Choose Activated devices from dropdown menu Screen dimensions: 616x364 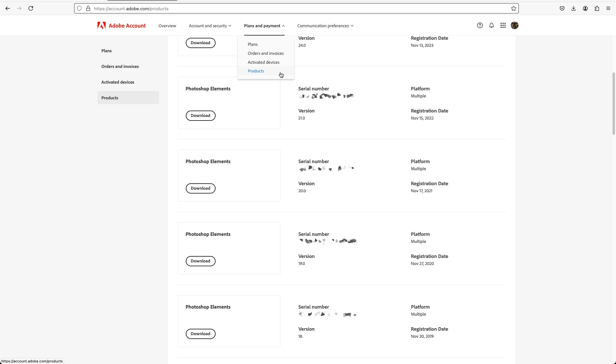click(263, 62)
